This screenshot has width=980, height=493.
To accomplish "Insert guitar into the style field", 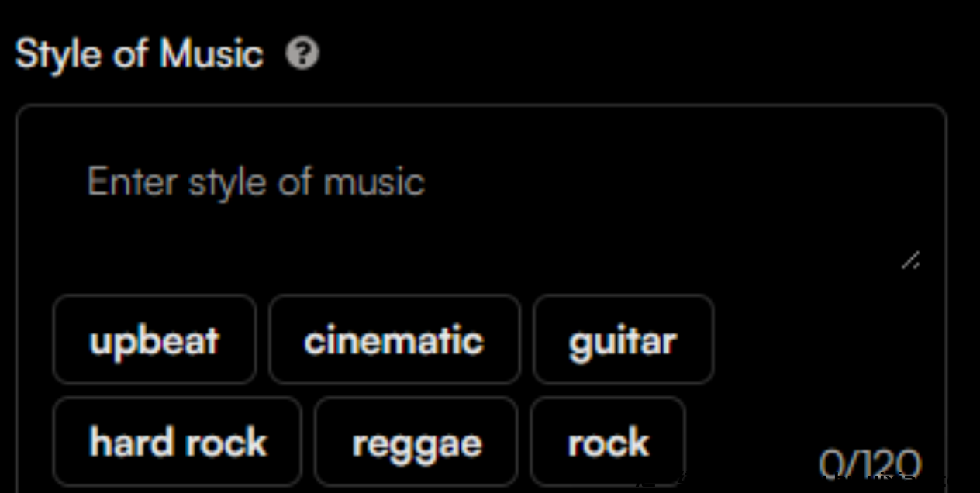I will point(623,340).
